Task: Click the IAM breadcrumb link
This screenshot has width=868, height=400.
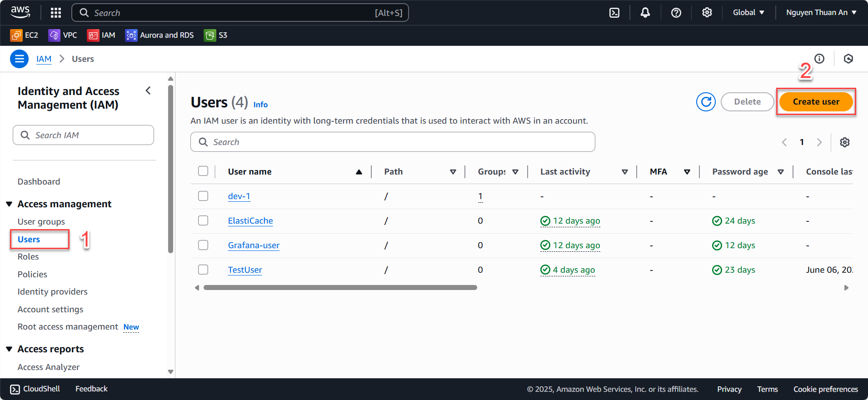Action: (x=44, y=59)
